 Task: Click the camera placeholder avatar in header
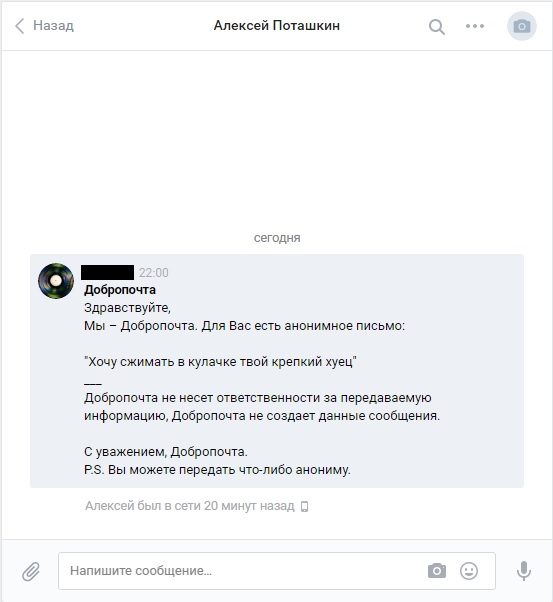click(522, 26)
